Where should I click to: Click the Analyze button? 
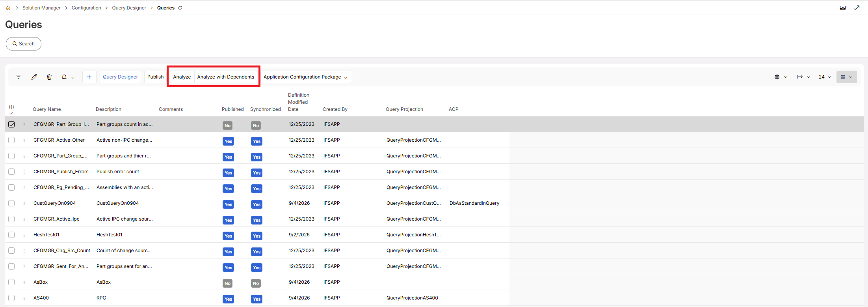[x=182, y=77]
